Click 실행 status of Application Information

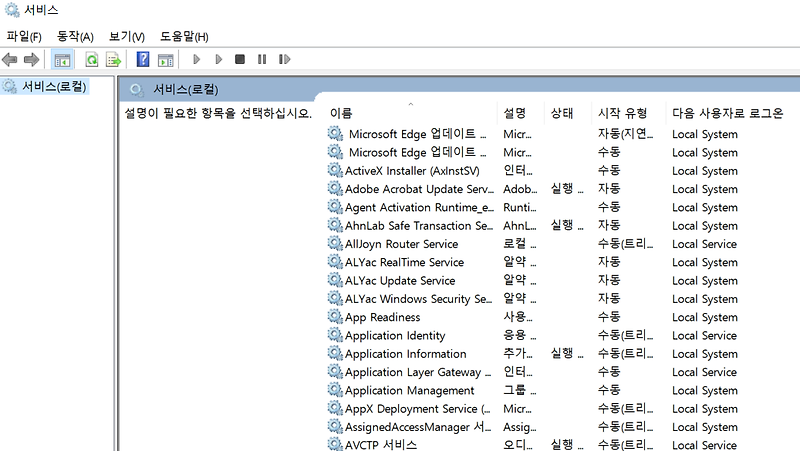pyautogui.click(x=567, y=354)
